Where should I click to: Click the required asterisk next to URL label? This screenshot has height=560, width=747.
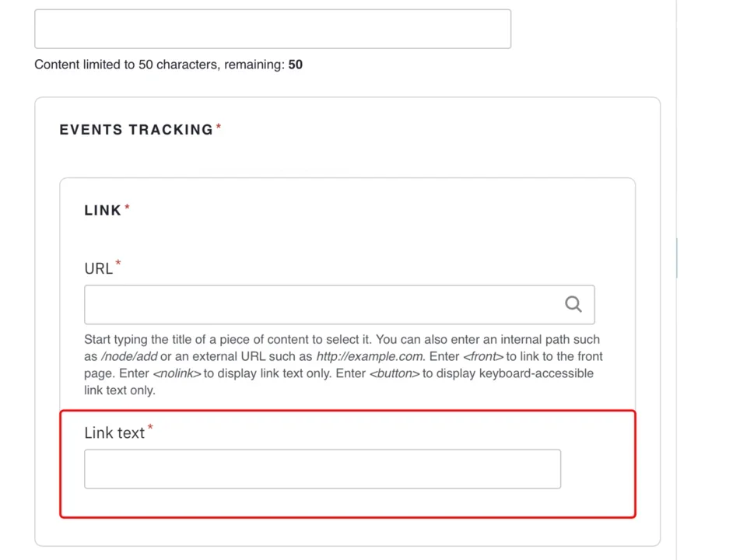[117, 264]
